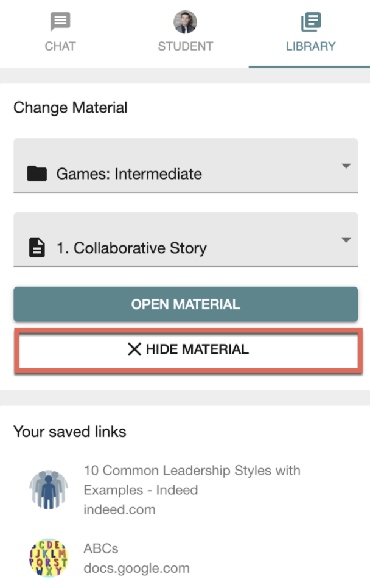
Task: Click the folder icon beside Games: Intermediate
Action: tap(37, 174)
